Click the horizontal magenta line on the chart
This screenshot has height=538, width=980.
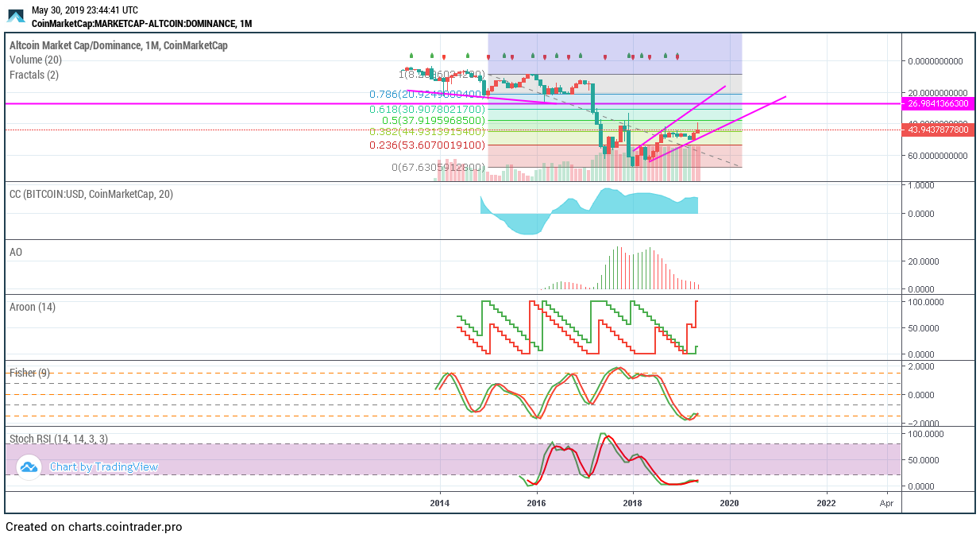tap(238, 103)
